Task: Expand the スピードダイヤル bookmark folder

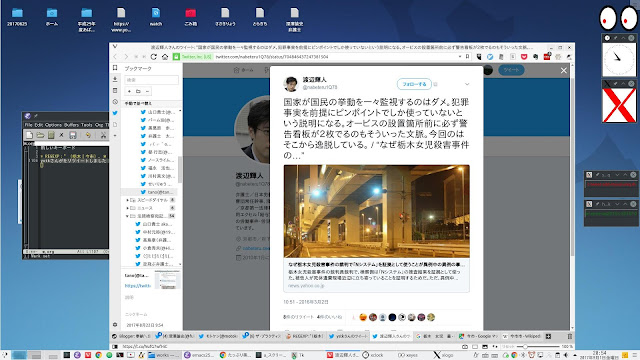Action: click(x=127, y=200)
